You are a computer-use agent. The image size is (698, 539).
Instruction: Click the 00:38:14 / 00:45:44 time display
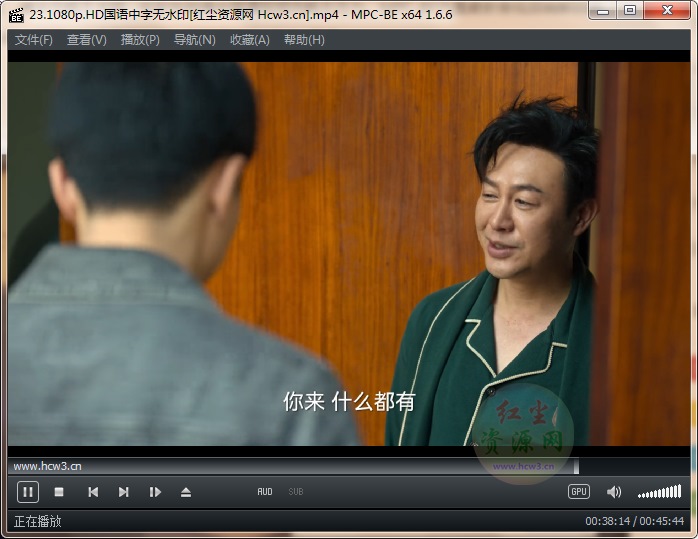634,521
